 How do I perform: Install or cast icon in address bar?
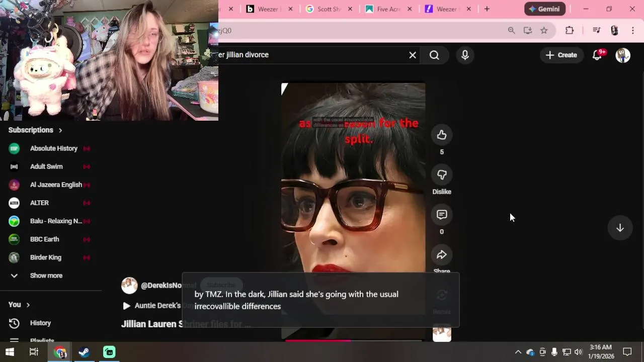click(528, 31)
